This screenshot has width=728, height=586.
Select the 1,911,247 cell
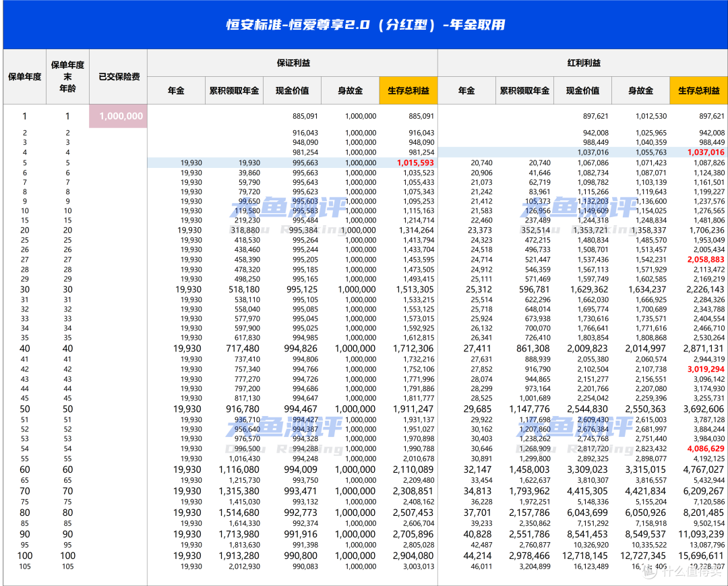coord(413,409)
